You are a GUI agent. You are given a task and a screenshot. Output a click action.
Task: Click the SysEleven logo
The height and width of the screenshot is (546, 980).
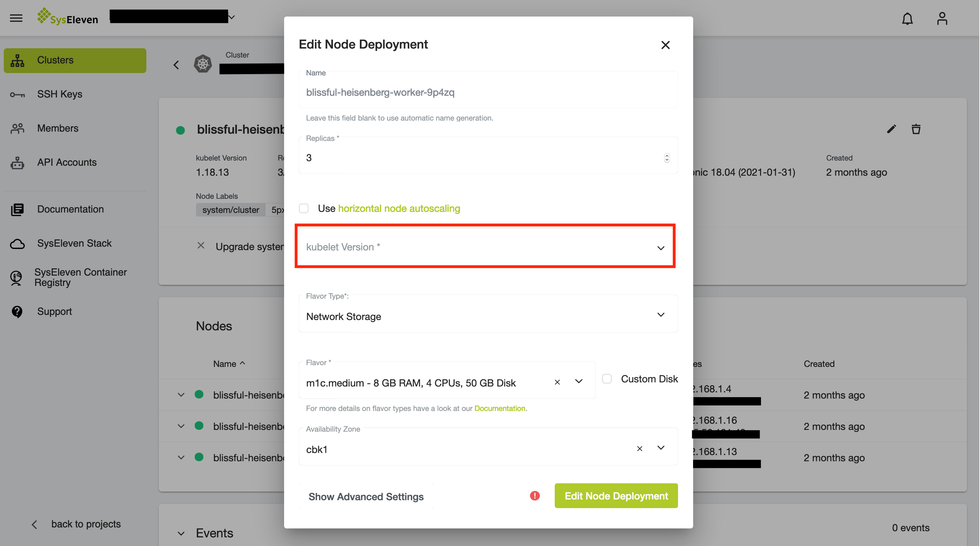pos(67,17)
